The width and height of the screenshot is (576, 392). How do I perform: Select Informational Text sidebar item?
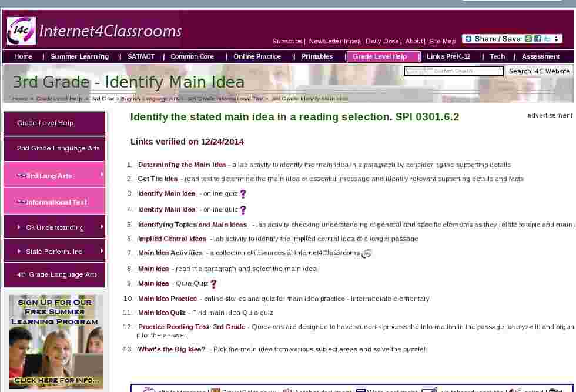click(x=54, y=201)
